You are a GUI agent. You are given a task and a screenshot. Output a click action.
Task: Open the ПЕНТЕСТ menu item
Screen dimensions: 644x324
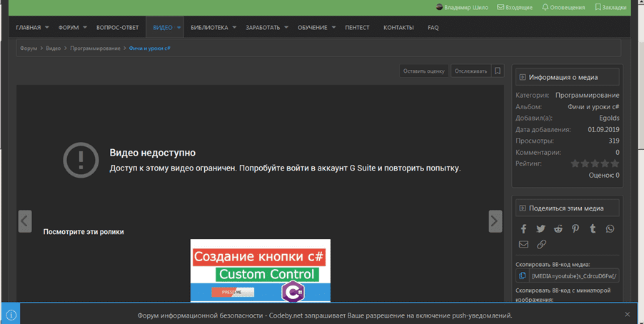point(357,28)
